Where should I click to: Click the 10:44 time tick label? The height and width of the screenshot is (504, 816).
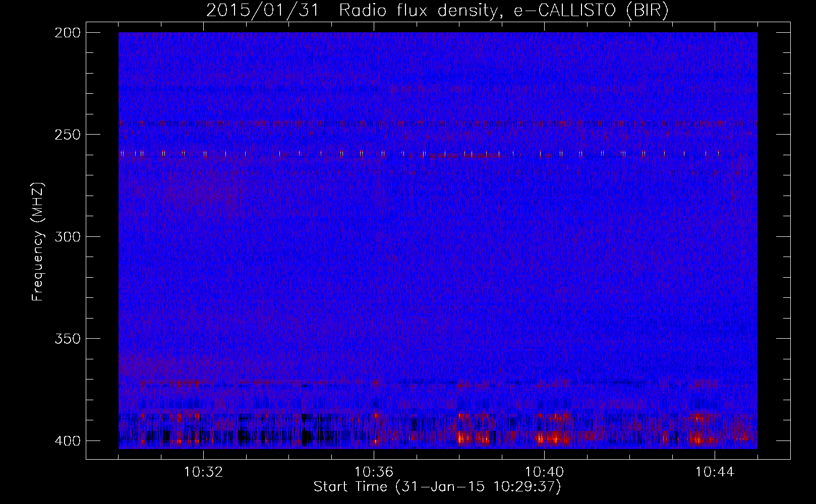coord(715,472)
